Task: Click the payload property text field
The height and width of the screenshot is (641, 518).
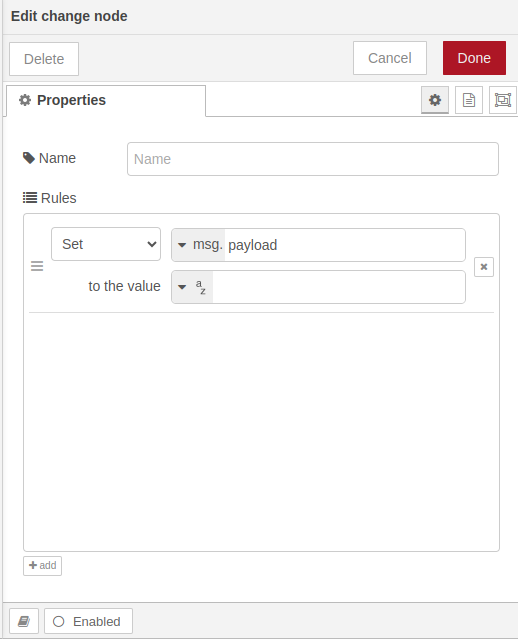Action: click(x=345, y=245)
